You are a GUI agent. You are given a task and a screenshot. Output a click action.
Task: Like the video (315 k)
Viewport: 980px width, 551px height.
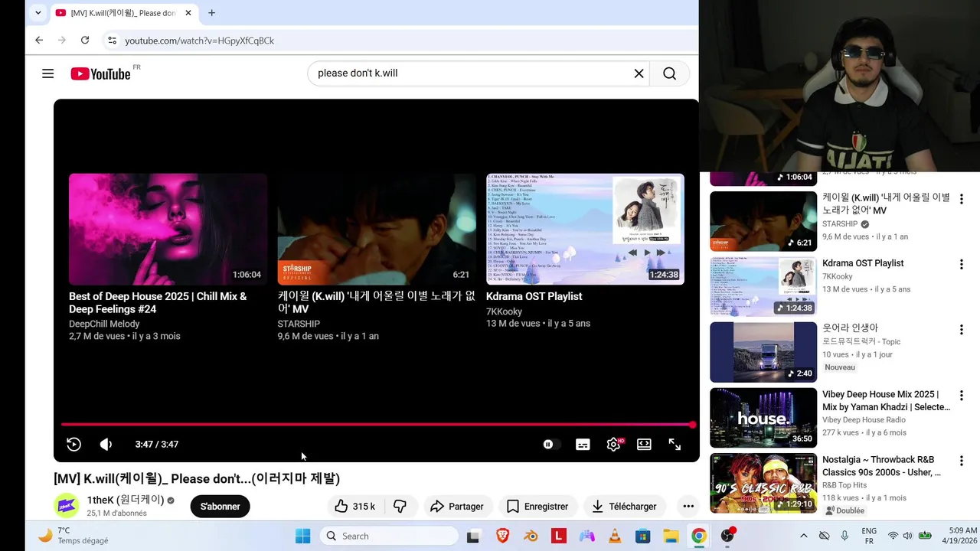click(x=355, y=507)
